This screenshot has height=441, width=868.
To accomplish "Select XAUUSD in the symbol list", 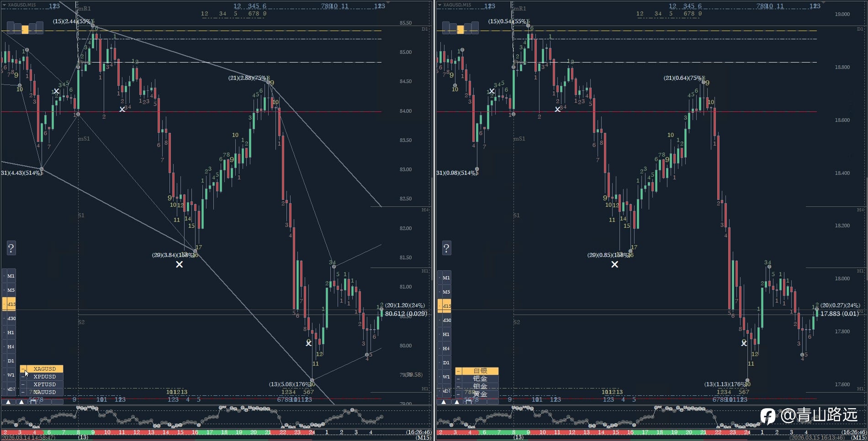I will point(45,392).
